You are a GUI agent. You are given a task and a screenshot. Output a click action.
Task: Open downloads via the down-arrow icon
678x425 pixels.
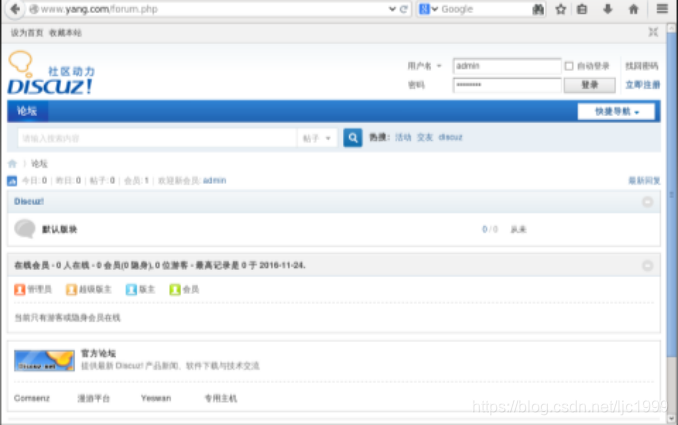coord(608,9)
